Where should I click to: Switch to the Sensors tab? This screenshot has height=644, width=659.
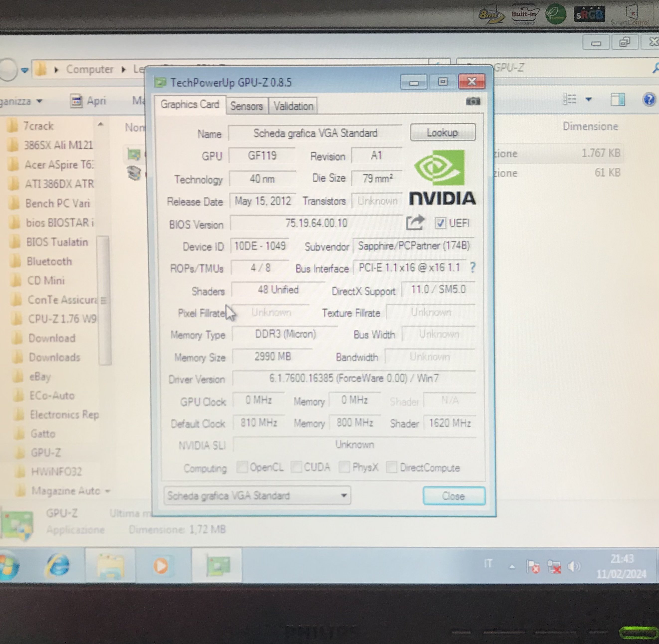247,106
